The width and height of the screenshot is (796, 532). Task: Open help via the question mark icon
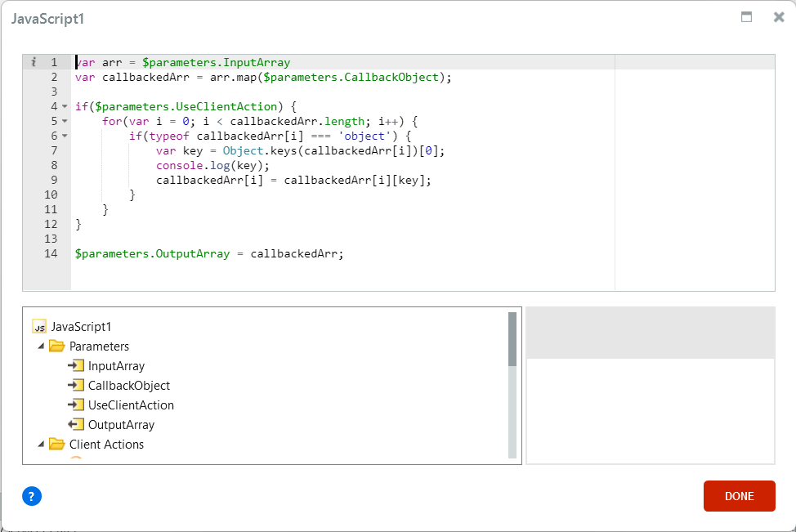click(32, 496)
